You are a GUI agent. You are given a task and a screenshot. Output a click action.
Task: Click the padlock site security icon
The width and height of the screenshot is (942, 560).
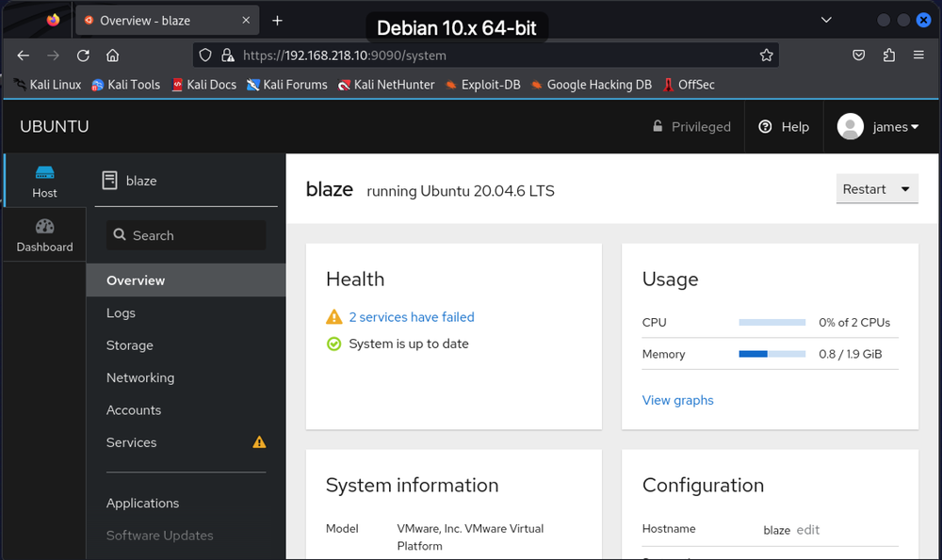click(228, 56)
